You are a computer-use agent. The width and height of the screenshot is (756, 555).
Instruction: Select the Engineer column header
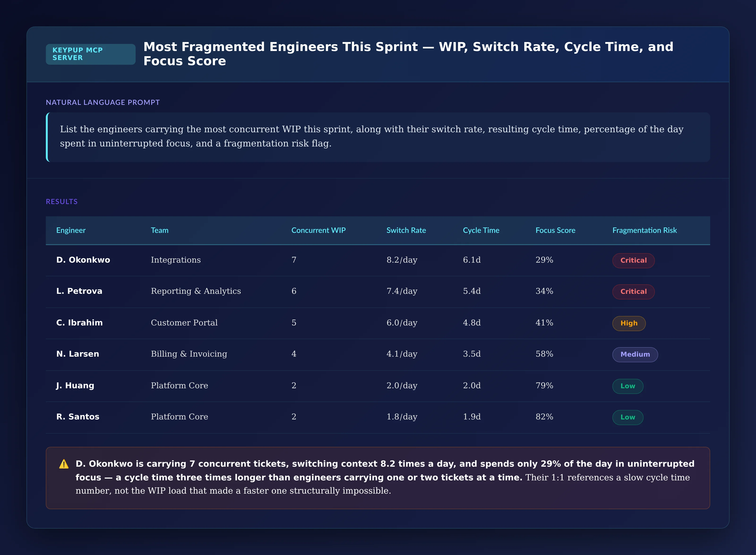(x=71, y=231)
